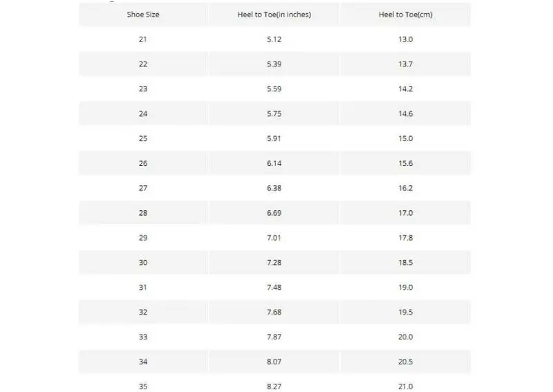Screen dimensions: 553x392
Task: Click shoe size 33 in the table
Action: 142,337
